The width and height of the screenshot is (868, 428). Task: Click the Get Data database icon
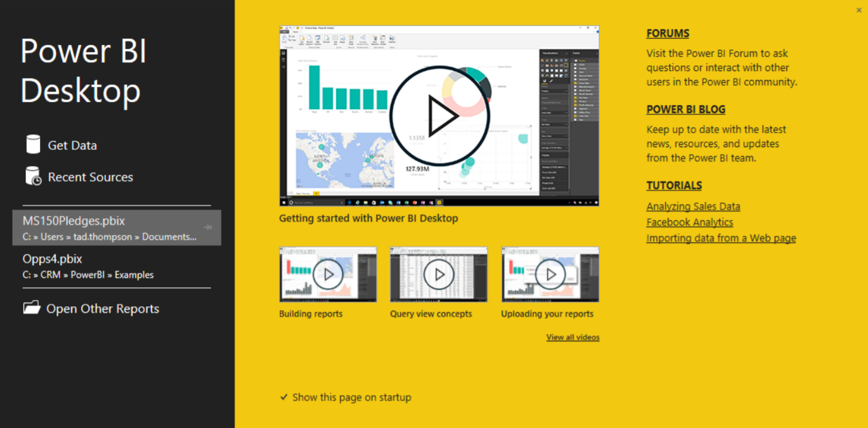pyautogui.click(x=33, y=145)
